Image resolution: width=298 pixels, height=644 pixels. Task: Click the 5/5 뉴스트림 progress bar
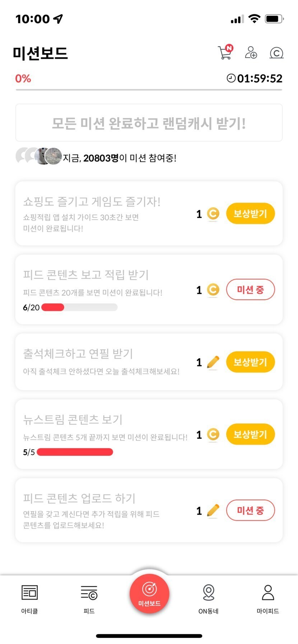(x=75, y=452)
